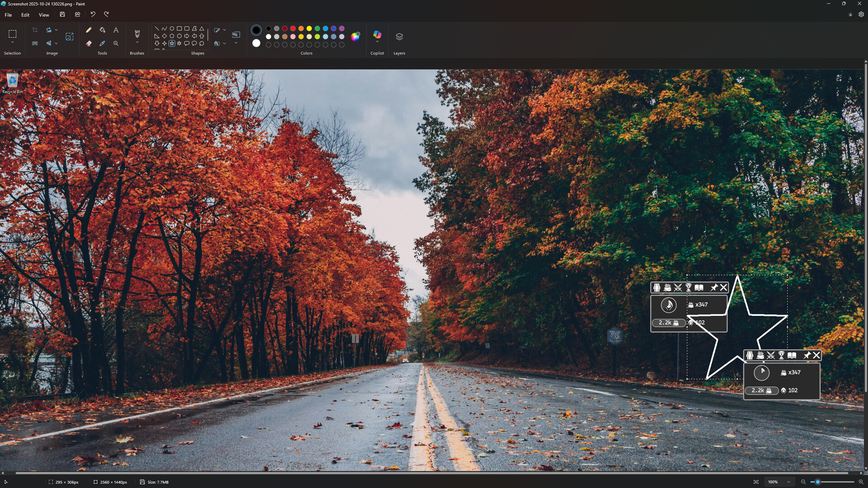
Task: Select the oval speech bubble shape
Action: pos(193,43)
